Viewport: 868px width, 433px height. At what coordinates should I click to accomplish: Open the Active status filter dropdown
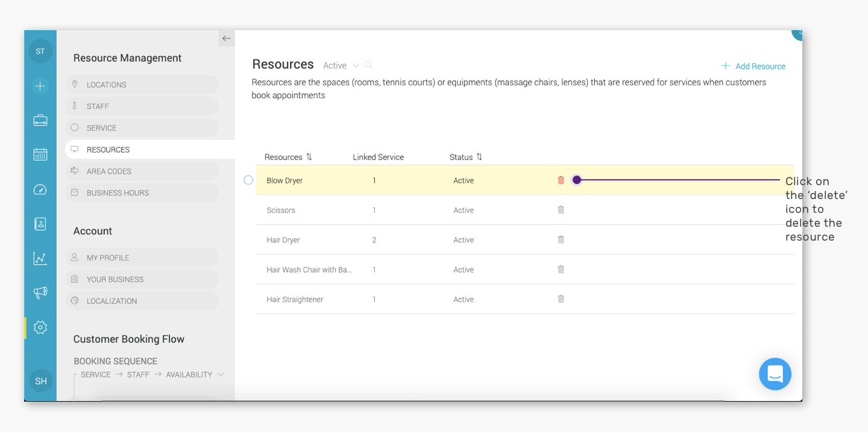pyautogui.click(x=341, y=65)
